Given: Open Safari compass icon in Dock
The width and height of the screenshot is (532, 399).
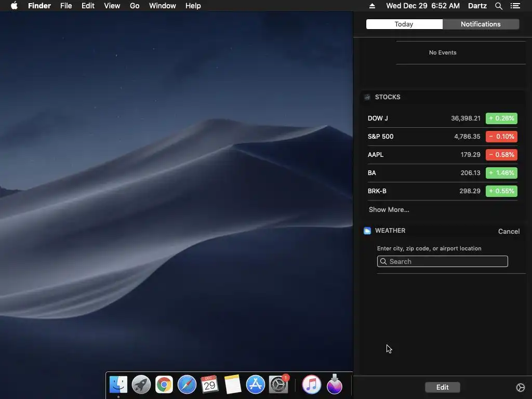Looking at the screenshot, I should coord(187,385).
